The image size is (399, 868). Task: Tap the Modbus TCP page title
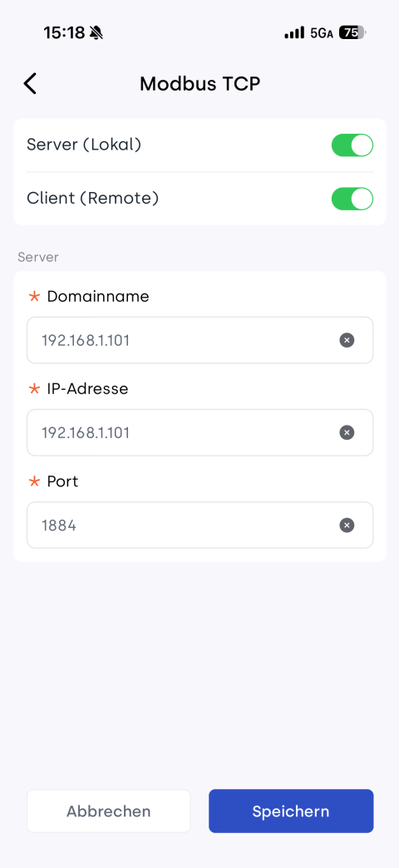click(199, 84)
